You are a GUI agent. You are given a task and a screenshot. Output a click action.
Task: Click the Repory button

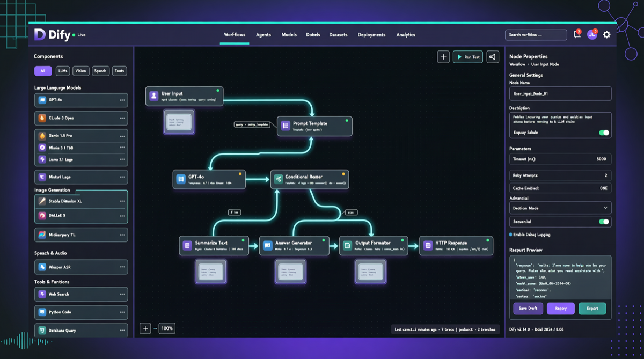point(561,309)
